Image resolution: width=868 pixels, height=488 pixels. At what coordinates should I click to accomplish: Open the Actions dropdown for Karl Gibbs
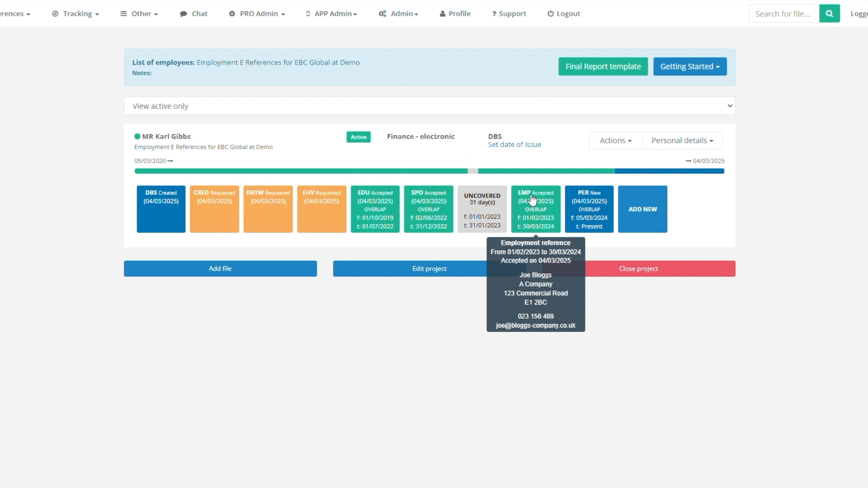615,141
